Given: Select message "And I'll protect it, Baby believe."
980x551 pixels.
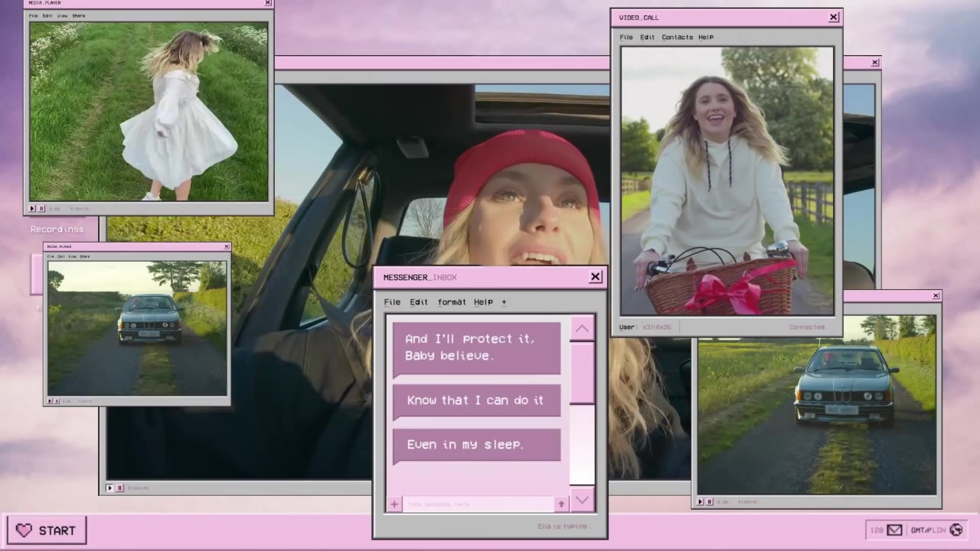Looking at the screenshot, I should 477,347.
